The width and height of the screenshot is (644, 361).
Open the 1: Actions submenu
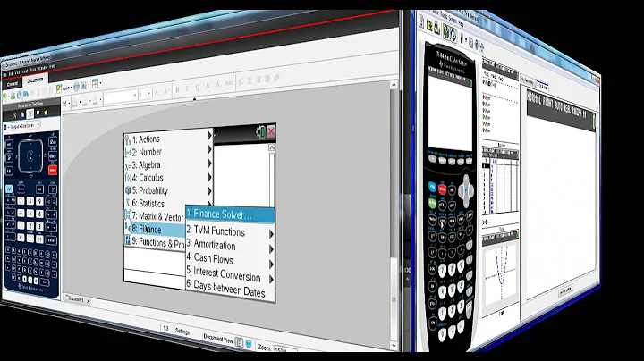(168, 139)
